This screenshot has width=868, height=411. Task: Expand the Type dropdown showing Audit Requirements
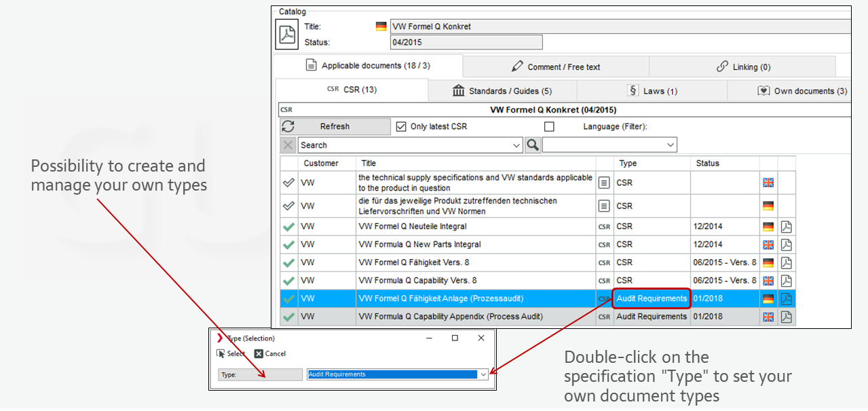(x=483, y=374)
